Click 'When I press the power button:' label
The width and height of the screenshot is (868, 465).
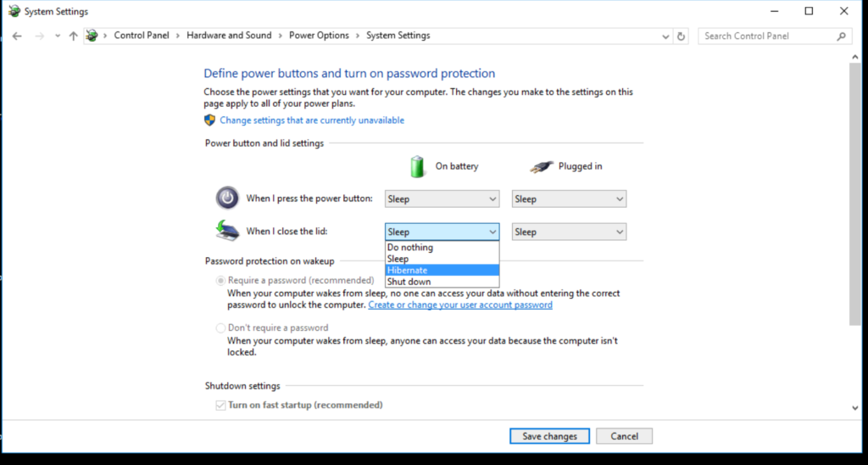coord(309,198)
